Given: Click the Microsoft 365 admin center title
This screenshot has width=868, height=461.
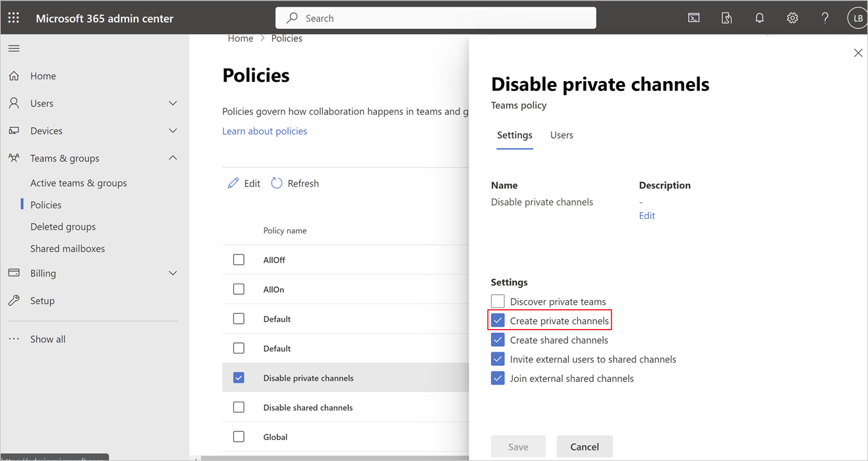Looking at the screenshot, I should pos(105,18).
